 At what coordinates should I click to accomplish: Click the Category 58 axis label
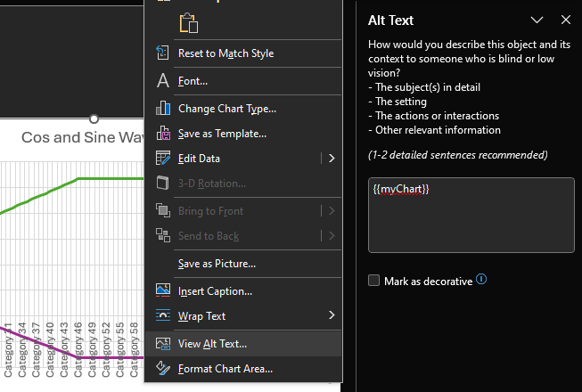tap(134, 350)
